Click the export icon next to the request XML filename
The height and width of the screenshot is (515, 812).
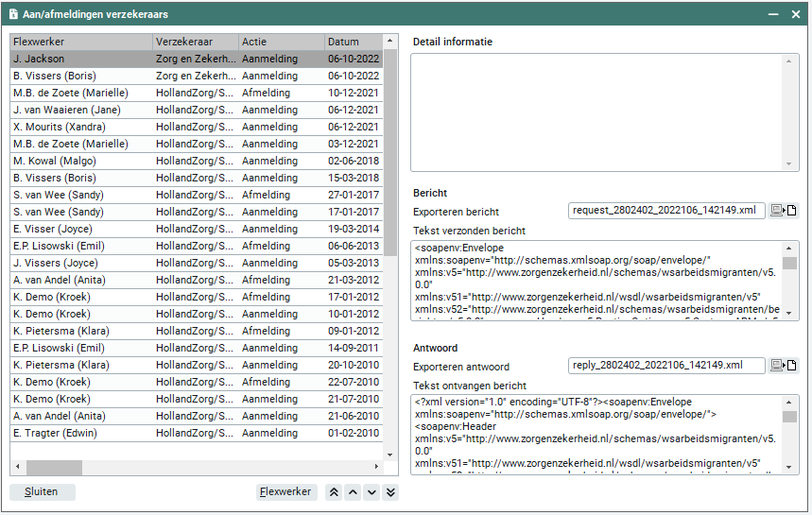784,211
